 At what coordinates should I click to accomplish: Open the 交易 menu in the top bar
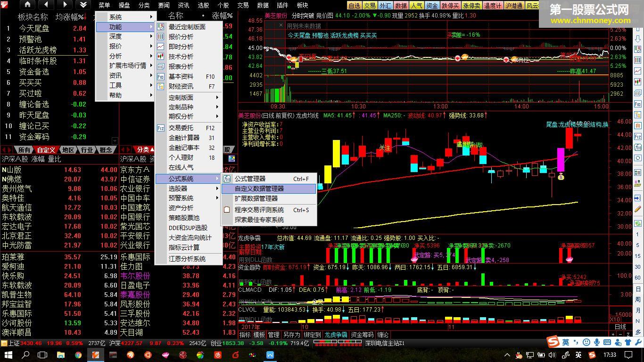click(x=243, y=5)
